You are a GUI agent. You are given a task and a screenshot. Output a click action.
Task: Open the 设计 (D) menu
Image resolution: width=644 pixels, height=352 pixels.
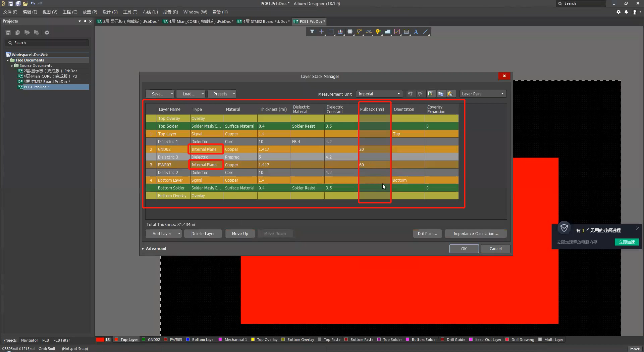110,12
